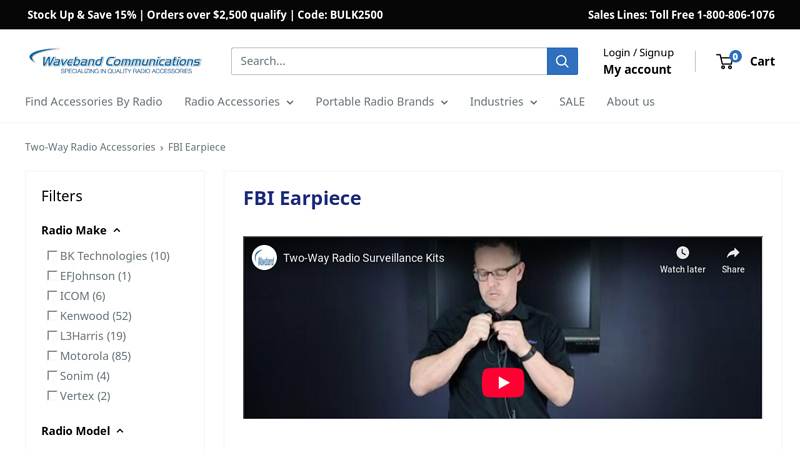Open the Industries dropdown menu
The height and width of the screenshot is (450, 800).
pos(503,102)
